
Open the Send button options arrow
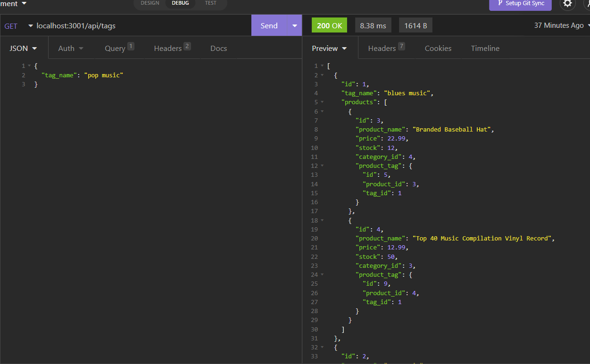pyautogui.click(x=294, y=25)
